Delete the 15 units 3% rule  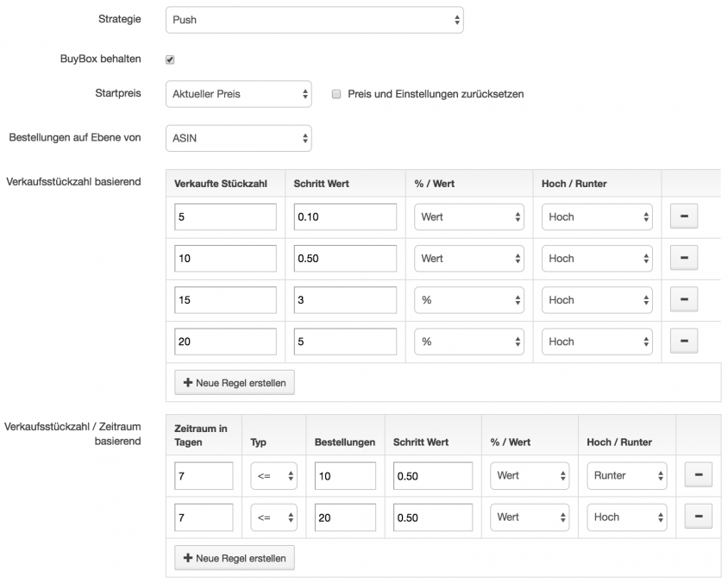[683, 299]
